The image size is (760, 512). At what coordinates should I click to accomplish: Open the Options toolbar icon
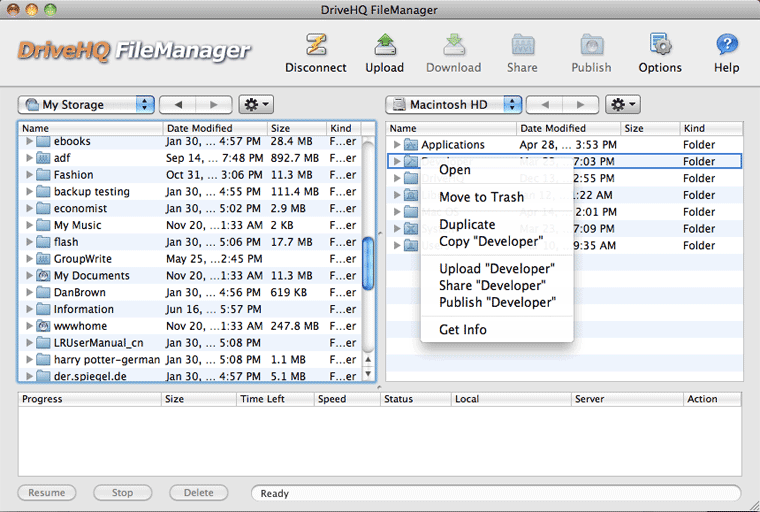[660, 45]
